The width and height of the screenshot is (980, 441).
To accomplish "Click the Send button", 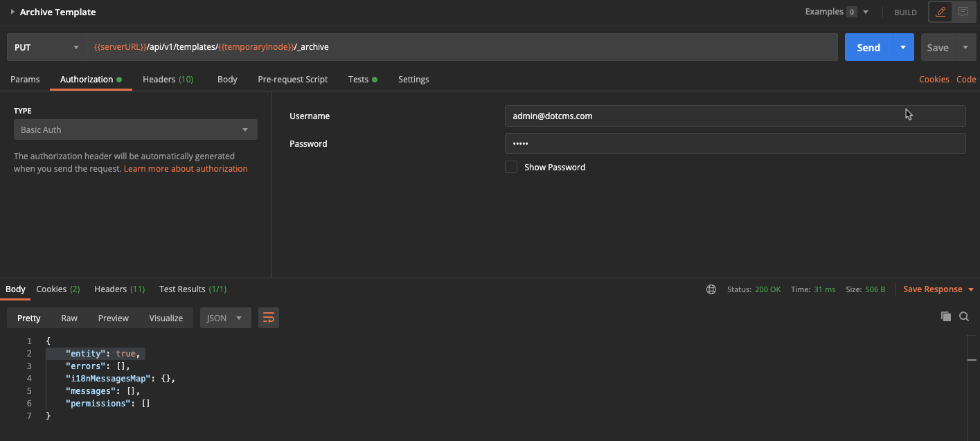I will [868, 47].
